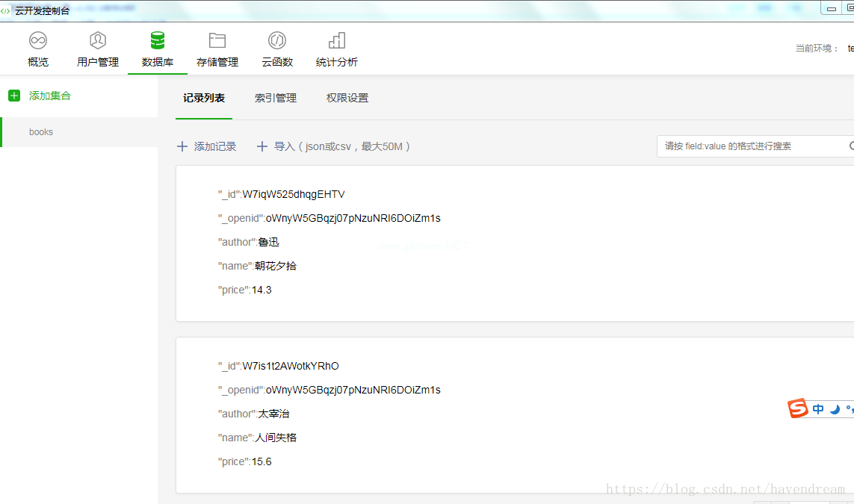Select the books collection in sidebar

click(41, 132)
